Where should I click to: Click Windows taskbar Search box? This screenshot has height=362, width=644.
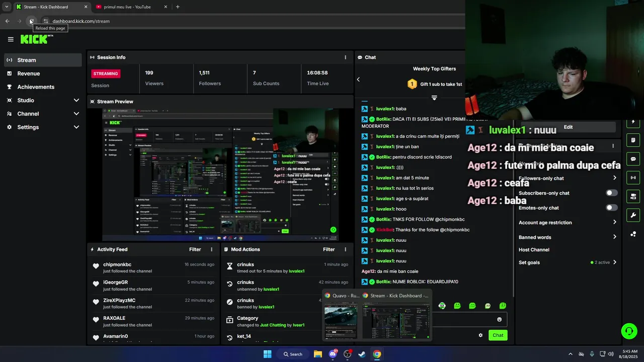point(293,354)
